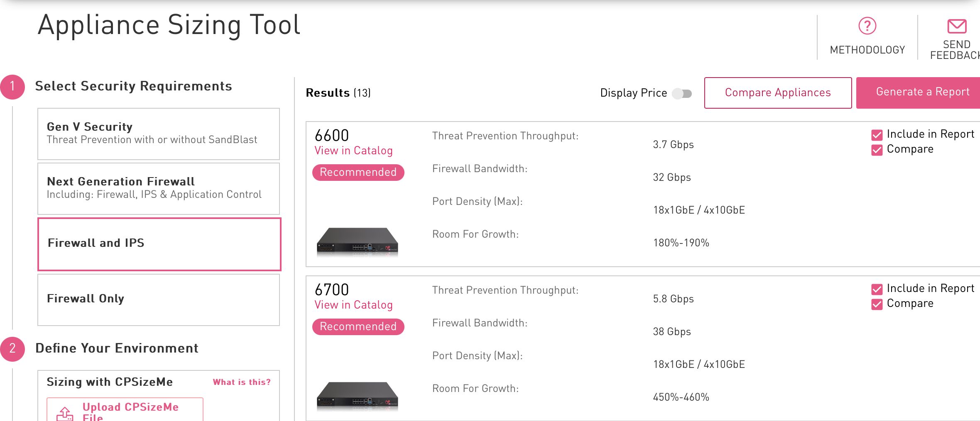Click the step 2 circle badge
This screenshot has width=980, height=421.
tap(12, 349)
